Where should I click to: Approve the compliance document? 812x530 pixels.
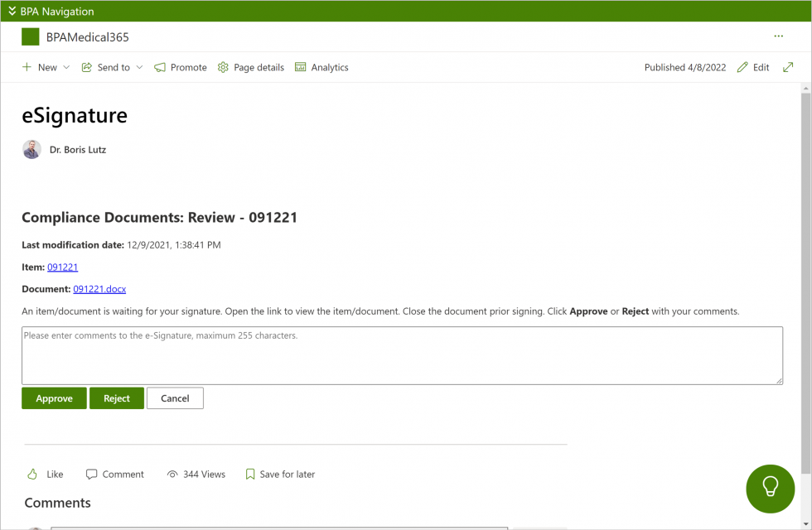(54, 398)
